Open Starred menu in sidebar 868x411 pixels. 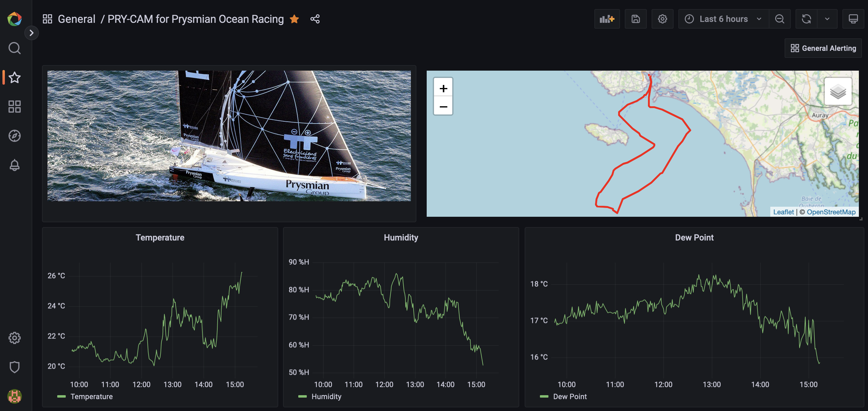pyautogui.click(x=15, y=78)
